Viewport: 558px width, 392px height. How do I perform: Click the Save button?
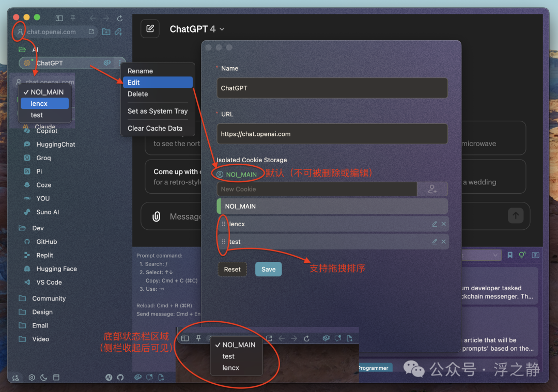pos(268,269)
